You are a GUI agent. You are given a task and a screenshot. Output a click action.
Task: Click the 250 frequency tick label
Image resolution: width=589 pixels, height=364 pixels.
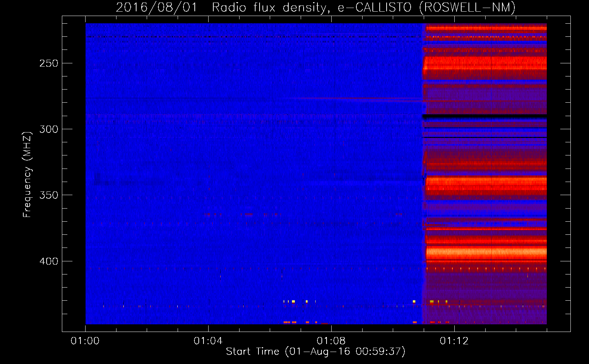point(49,63)
